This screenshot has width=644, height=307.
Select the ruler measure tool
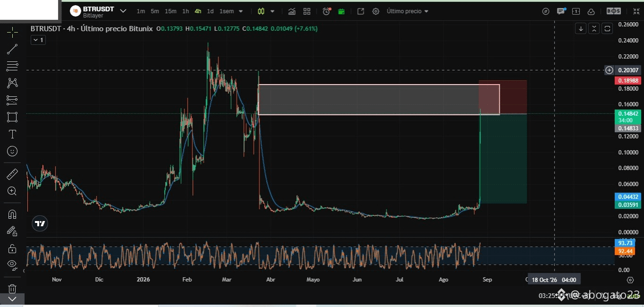pyautogui.click(x=12, y=174)
